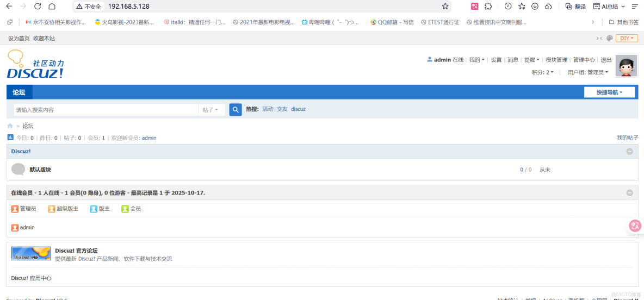Viewport: 644px width, 300px height.
Task: Click the 收藏本站 link
Action: (x=44, y=38)
